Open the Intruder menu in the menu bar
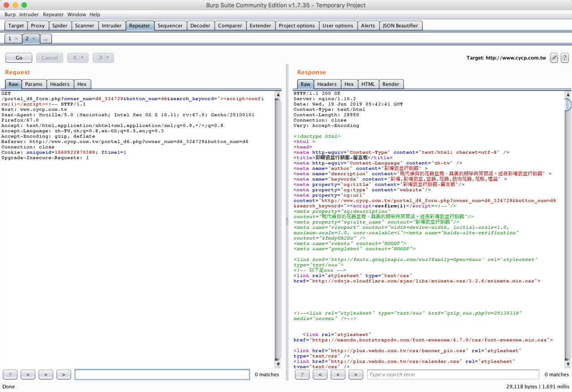Image resolution: width=572 pixels, height=392 pixels. coord(29,14)
